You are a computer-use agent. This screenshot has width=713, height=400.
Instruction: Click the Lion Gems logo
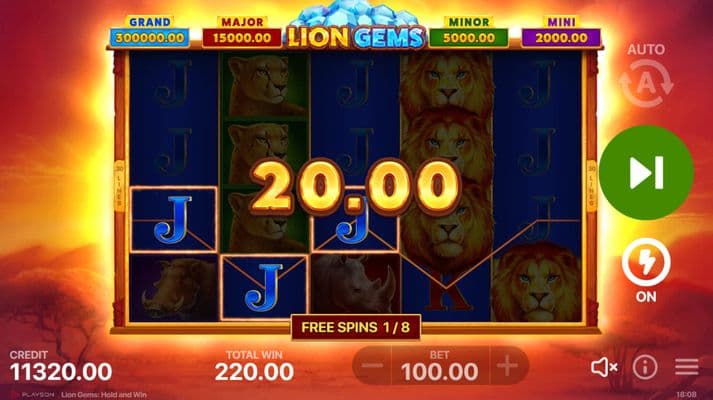(x=356, y=26)
